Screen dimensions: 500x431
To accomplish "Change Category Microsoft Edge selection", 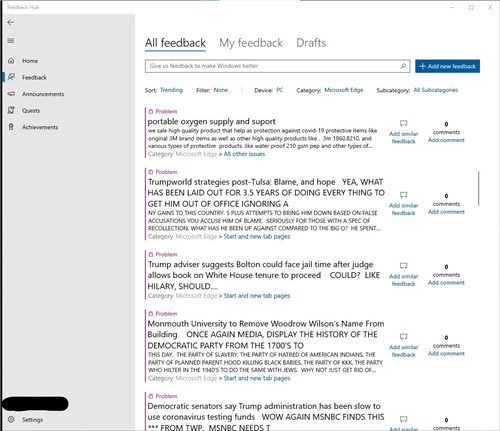I will click(x=344, y=90).
